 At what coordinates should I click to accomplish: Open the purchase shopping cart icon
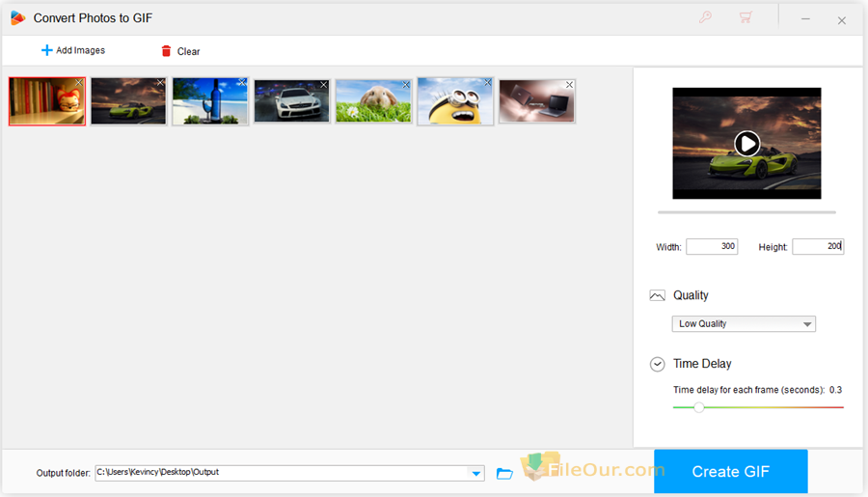pos(746,17)
